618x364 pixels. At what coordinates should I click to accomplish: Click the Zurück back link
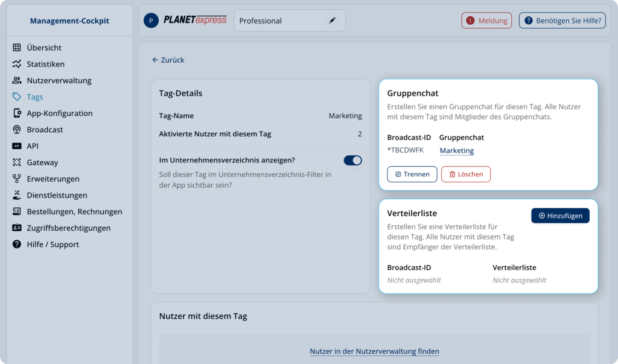(168, 60)
